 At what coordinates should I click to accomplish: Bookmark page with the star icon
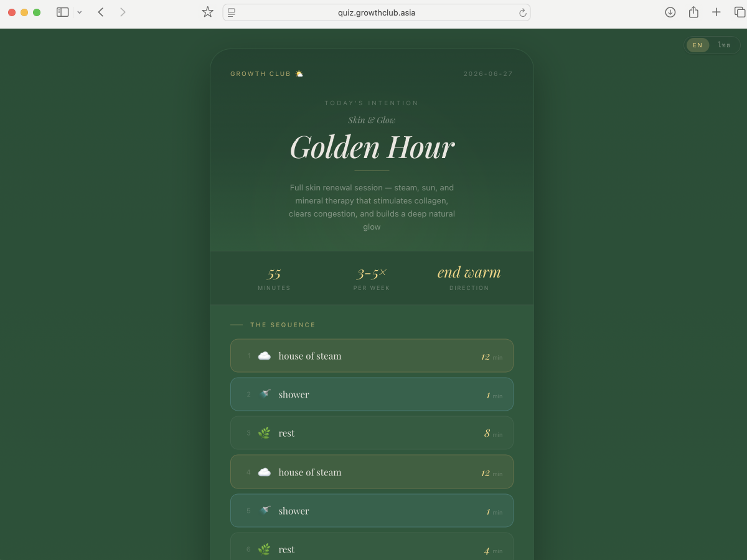click(x=207, y=12)
